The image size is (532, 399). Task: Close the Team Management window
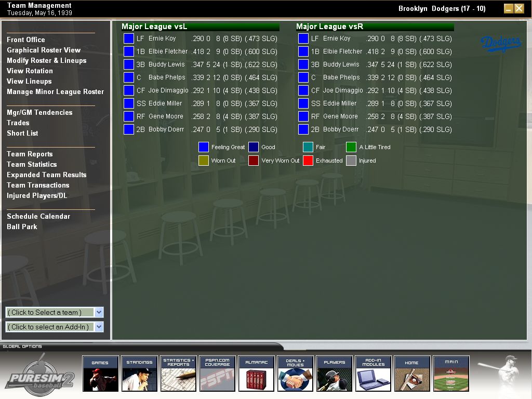(x=519, y=8)
